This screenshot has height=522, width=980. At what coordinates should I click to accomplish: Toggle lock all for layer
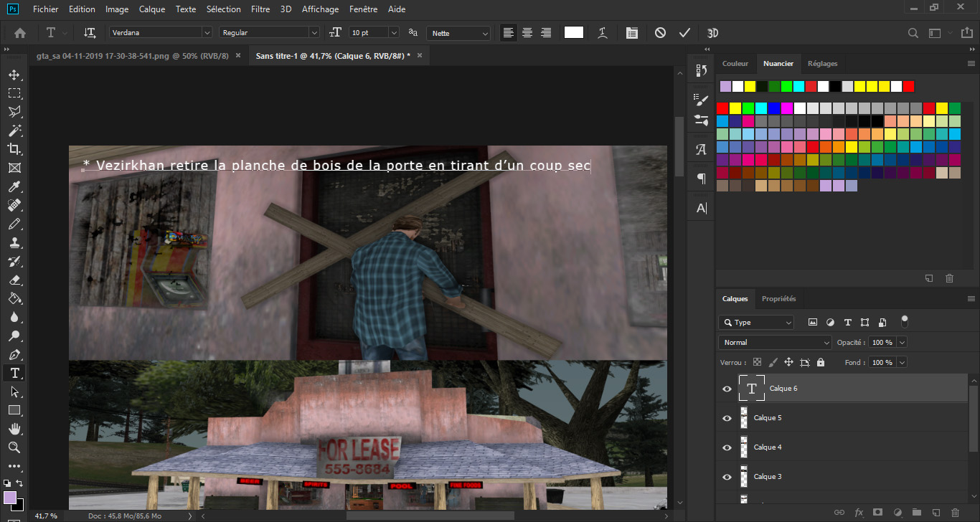(821, 362)
